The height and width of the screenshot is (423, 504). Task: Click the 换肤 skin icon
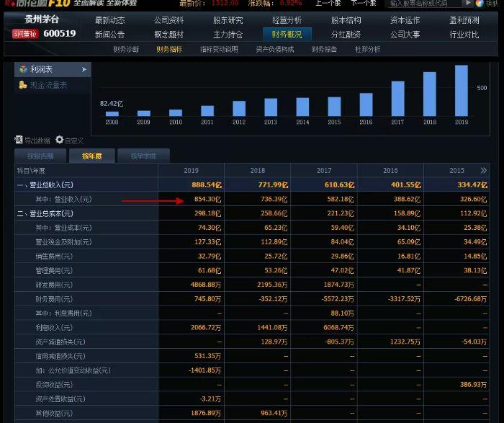tap(480, 3)
